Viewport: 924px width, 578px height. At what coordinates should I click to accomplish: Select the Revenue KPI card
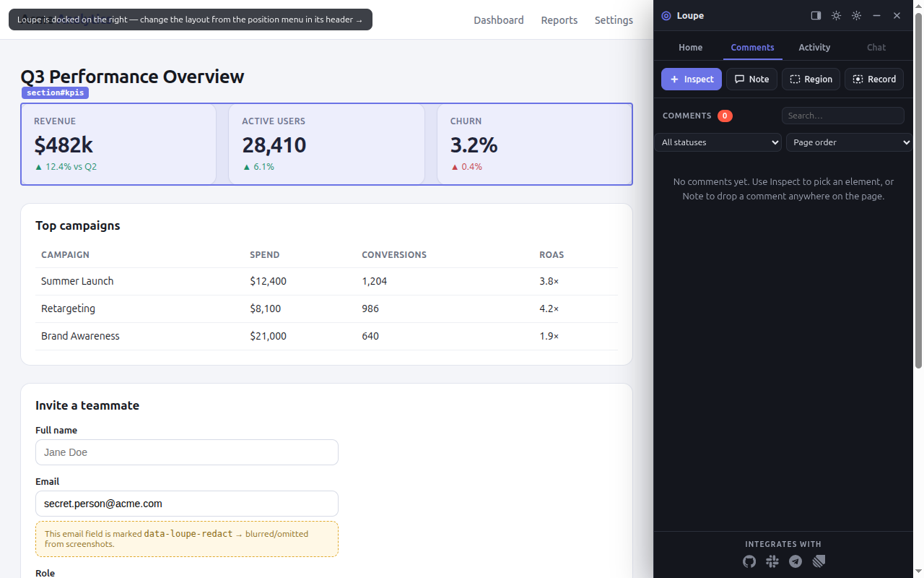(x=118, y=144)
